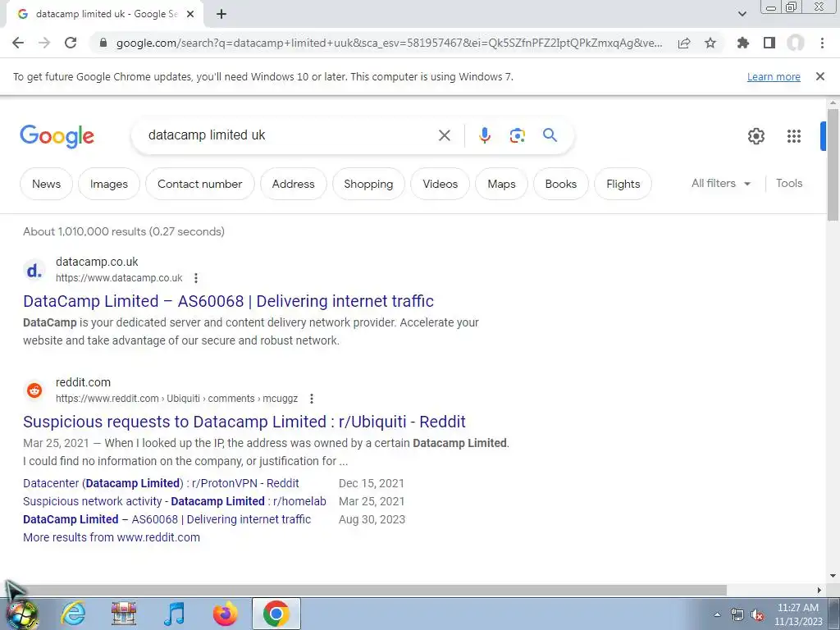The height and width of the screenshot is (630, 840).
Task: Open DataCamp Limited – AS60068 result link
Action: point(228,301)
